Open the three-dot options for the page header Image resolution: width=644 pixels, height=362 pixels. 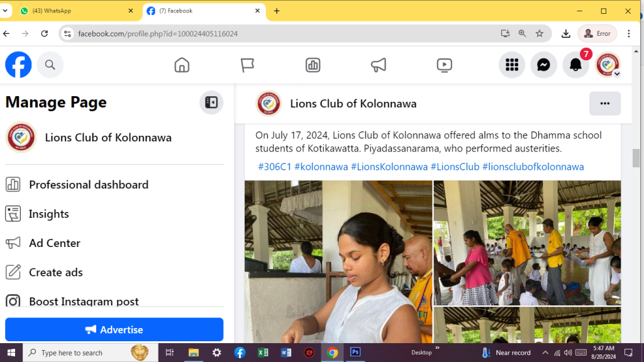point(605,104)
